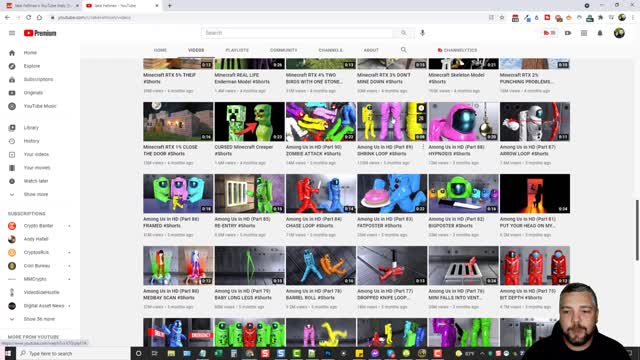Click the channel search magnifier icon
This screenshot has height=360, width=640.
point(403,50)
